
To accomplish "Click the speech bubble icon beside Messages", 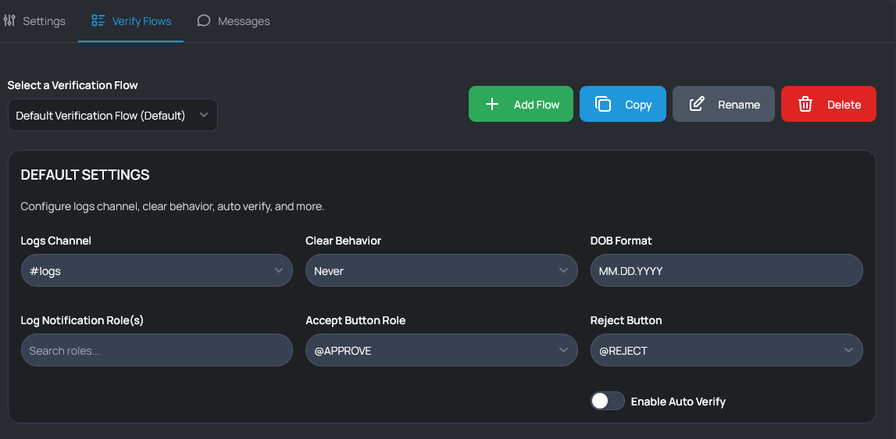I will pos(203,21).
